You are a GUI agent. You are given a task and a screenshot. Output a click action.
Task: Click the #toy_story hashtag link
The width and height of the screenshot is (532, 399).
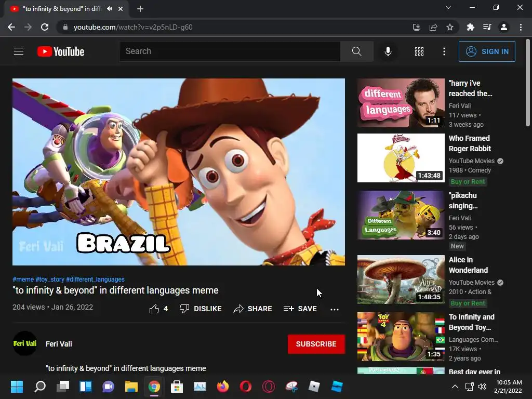pyautogui.click(x=50, y=279)
